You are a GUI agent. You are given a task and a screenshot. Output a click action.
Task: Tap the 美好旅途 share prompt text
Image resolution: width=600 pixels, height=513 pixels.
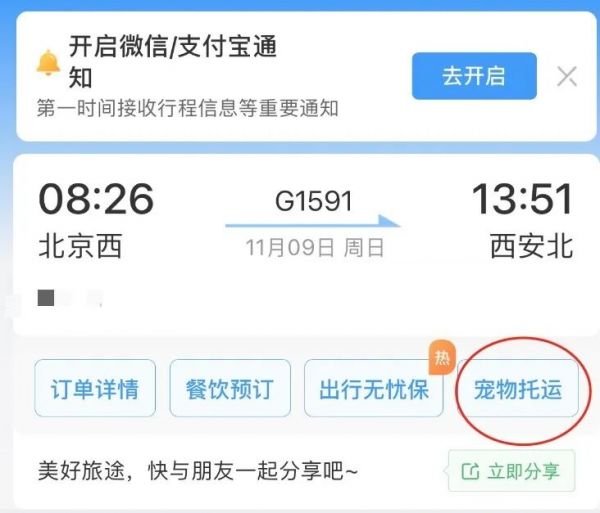point(198,471)
